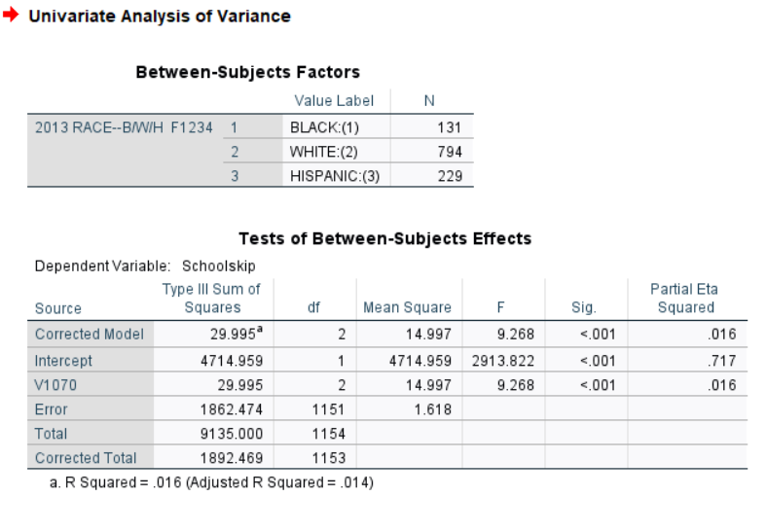
Task: Click the Type III Sum of Squares header
Action: point(212,298)
